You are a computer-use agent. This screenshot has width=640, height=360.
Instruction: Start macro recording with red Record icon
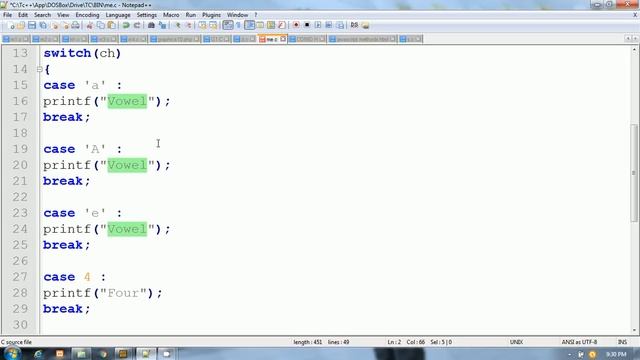point(296,25)
